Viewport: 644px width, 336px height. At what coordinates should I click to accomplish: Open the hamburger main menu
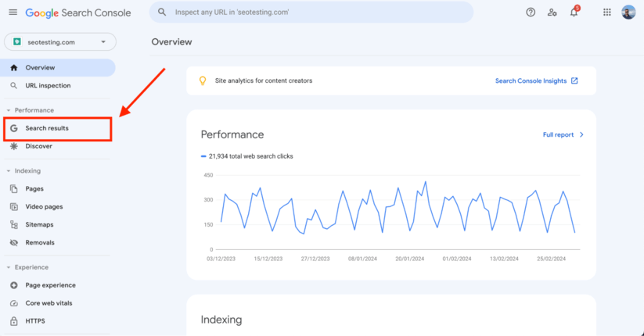pyautogui.click(x=13, y=13)
